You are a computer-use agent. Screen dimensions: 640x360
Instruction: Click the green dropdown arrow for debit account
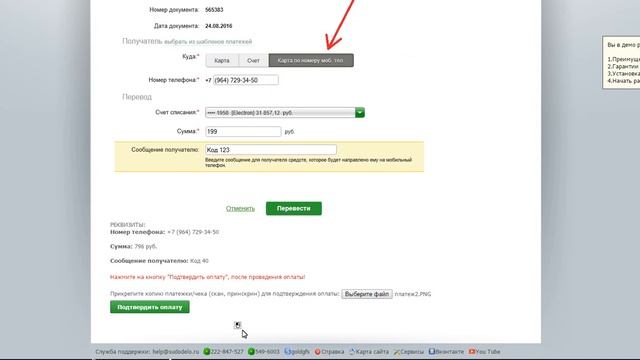[360, 113]
